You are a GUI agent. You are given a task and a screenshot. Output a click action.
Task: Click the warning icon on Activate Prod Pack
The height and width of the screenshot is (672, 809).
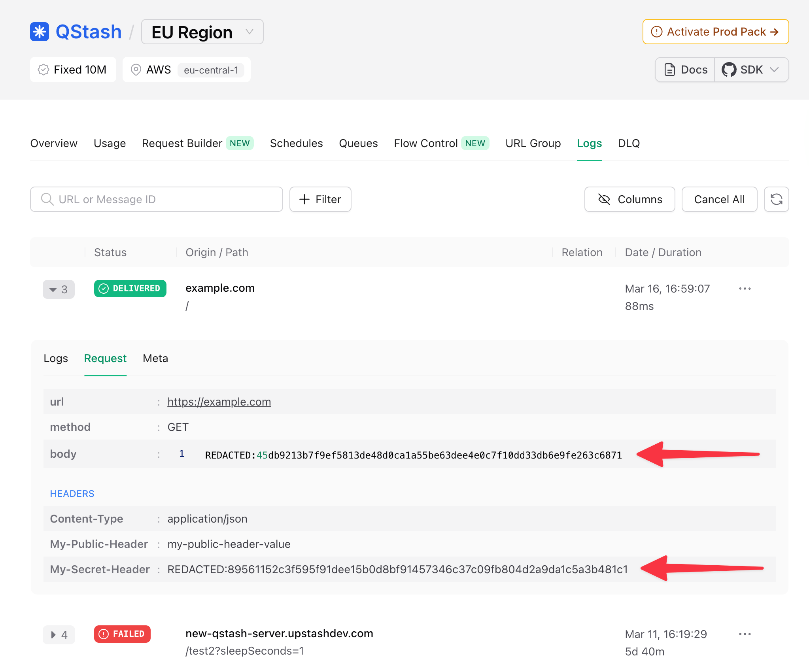pos(656,32)
